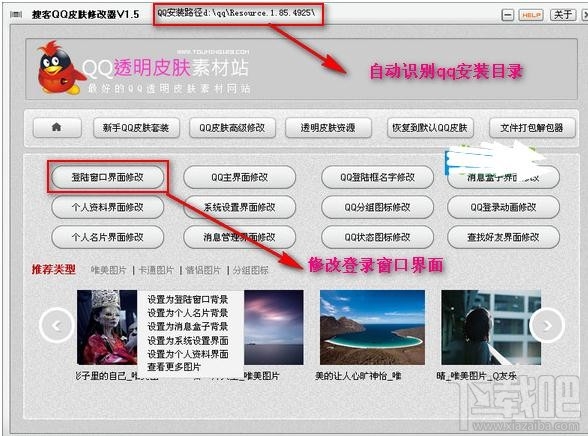Click 查找好友界面修改 button
This screenshot has width=588, height=436.
pyautogui.click(x=503, y=237)
